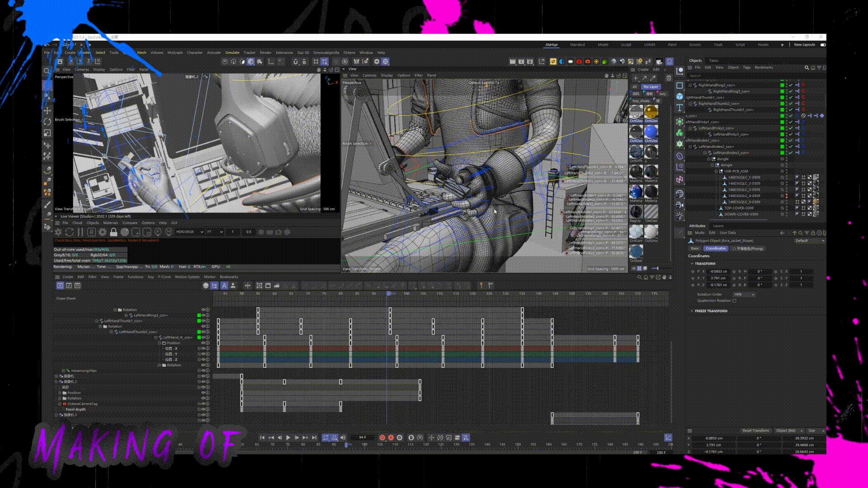Toggle the timeline sound speaker icon
This screenshot has width=868, height=488.
pyautogui.click(x=343, y=437)
